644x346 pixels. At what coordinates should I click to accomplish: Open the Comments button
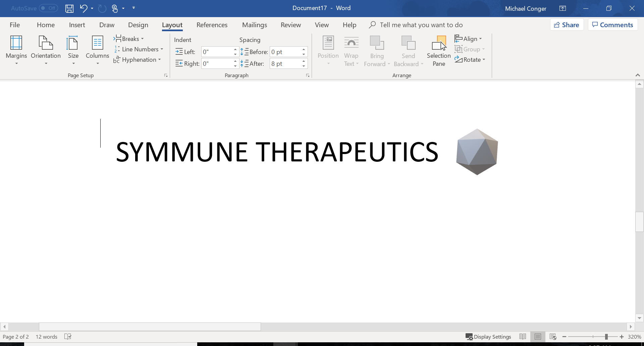pyautogui.click(x=612, y=25)
